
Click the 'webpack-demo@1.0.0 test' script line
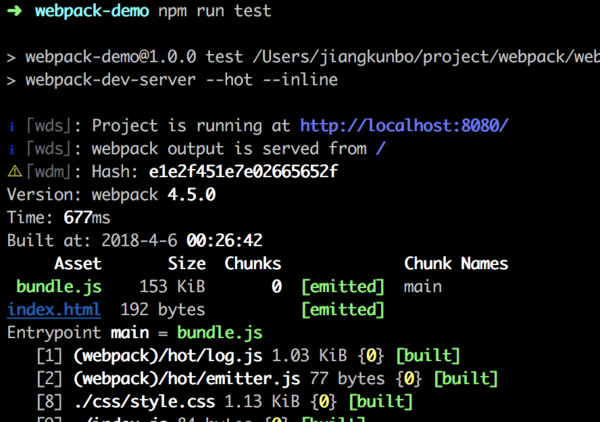tap(134, 57)
